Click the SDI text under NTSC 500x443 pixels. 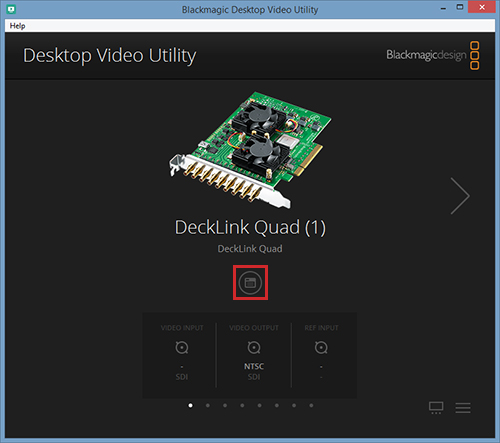tap(254, 377)
